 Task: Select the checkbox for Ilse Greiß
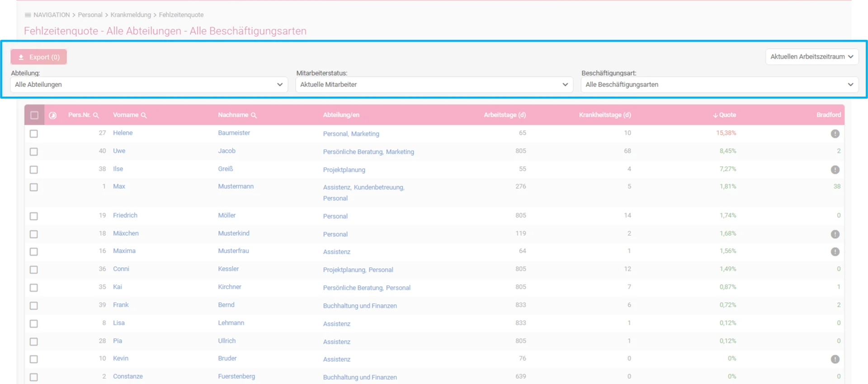[34, 170]
